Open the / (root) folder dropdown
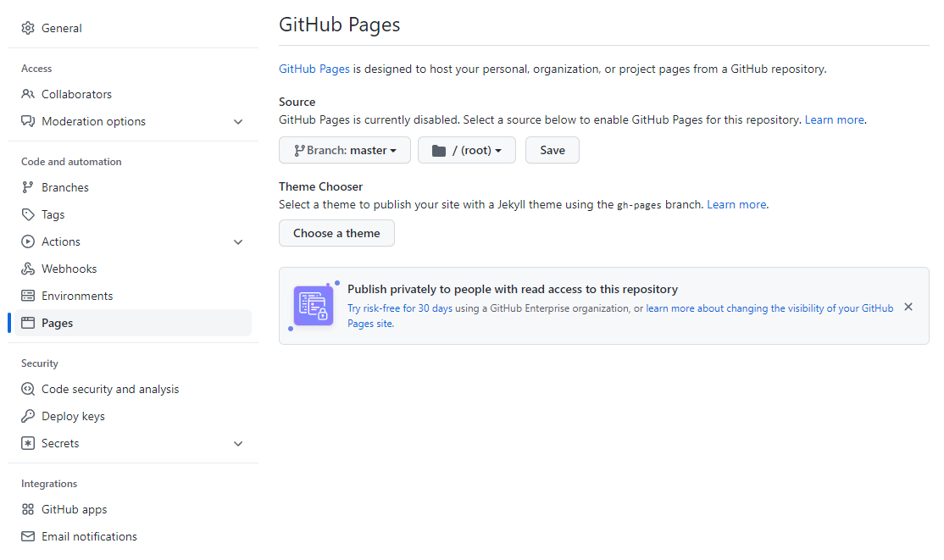Viewport: 944px width, 560px height. 467,150
